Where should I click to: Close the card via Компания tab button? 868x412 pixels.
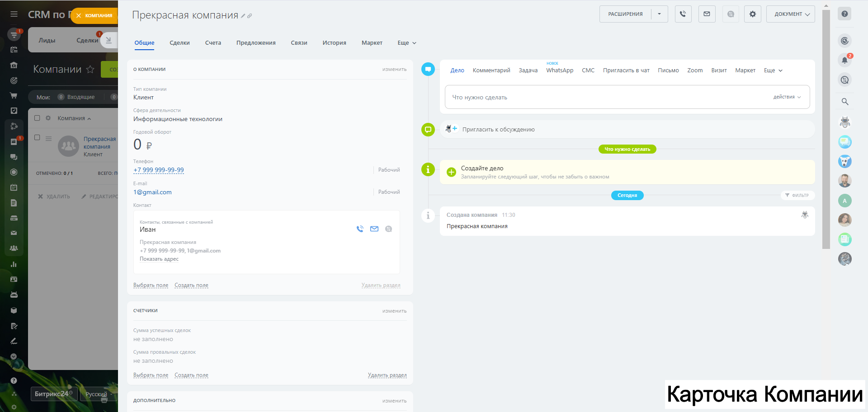[79, 16]
